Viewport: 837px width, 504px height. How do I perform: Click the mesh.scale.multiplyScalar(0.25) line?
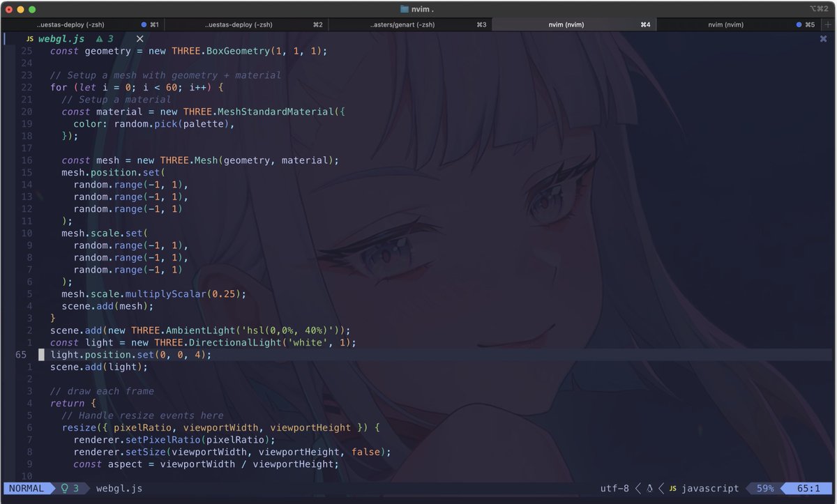coord(154,294)
